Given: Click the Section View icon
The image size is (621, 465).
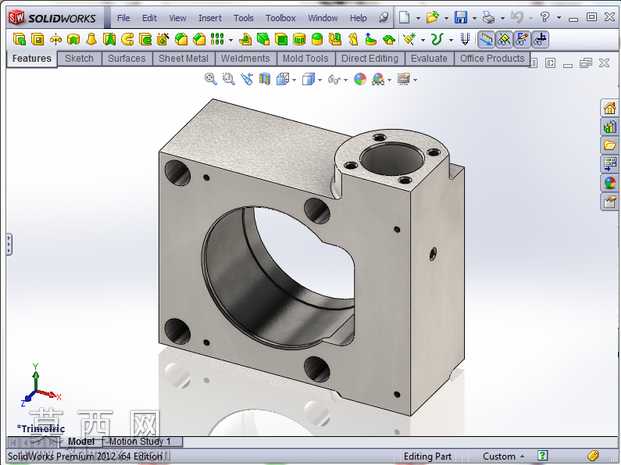Looking at the screenshot, I should tap(265, 79).
